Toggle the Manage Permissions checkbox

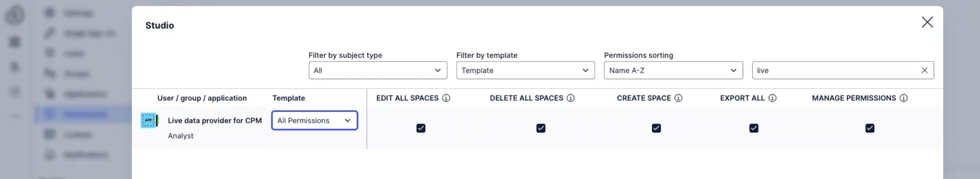[869, 128]
